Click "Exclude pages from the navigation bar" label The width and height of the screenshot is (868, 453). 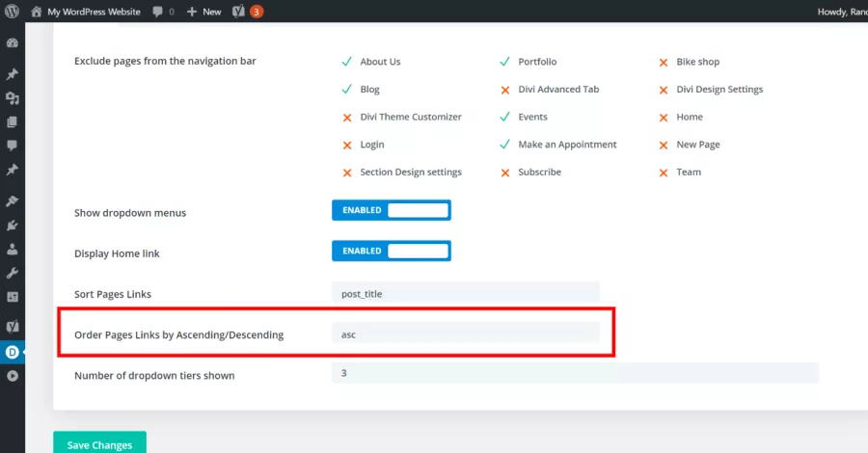[165, 61]
